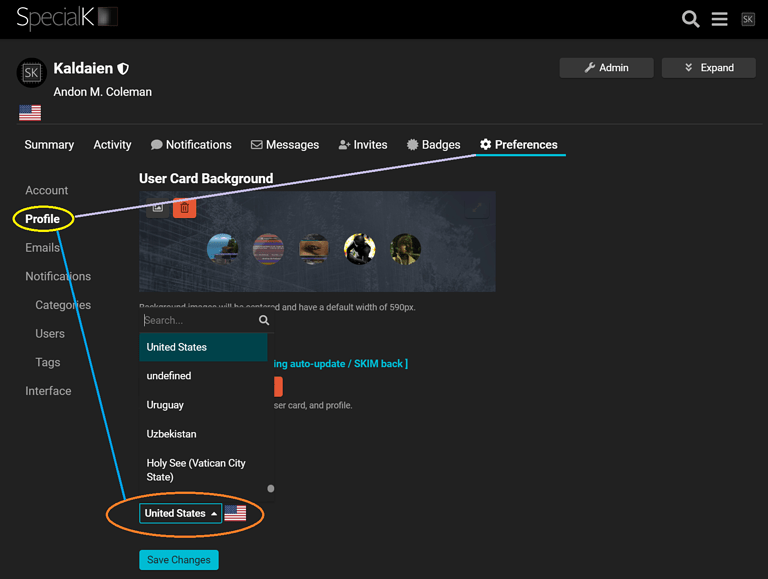768x579 pixels.
Task: Click the SK user avatar in top-right corner
Action: pyautogui.click(x=748, y=19)
